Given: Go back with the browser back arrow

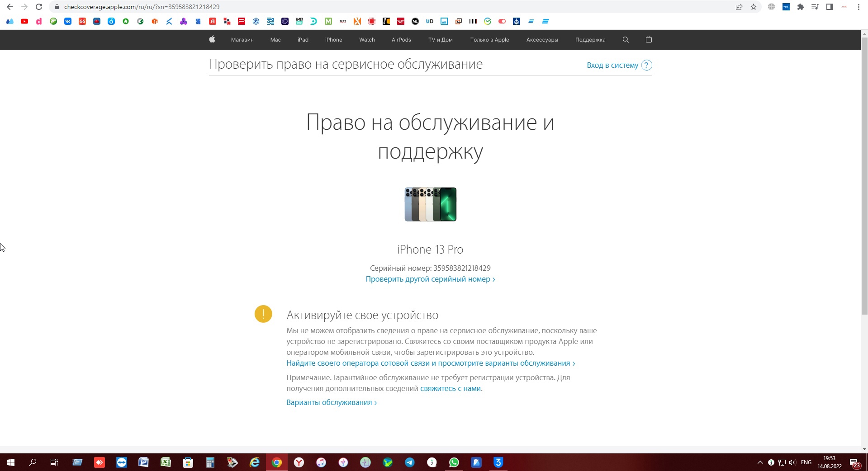Looking at the screenshot, I should 10,7.
